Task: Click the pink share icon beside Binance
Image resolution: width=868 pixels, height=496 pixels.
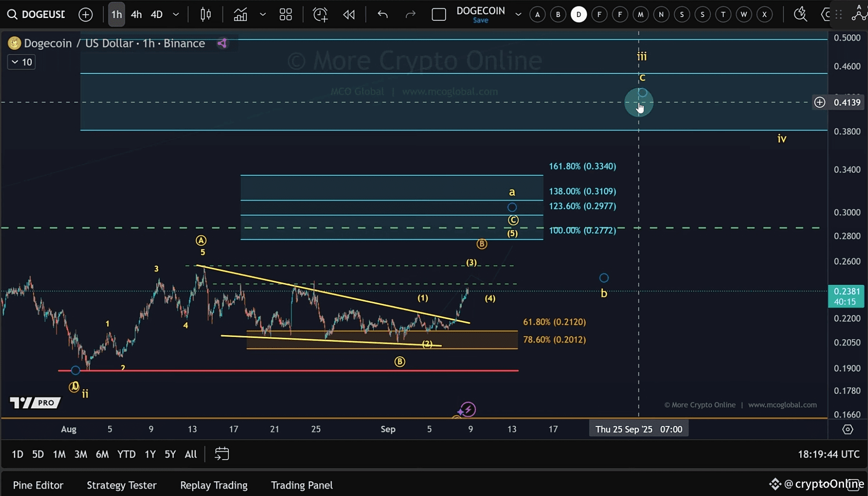Action: (222, 43)
